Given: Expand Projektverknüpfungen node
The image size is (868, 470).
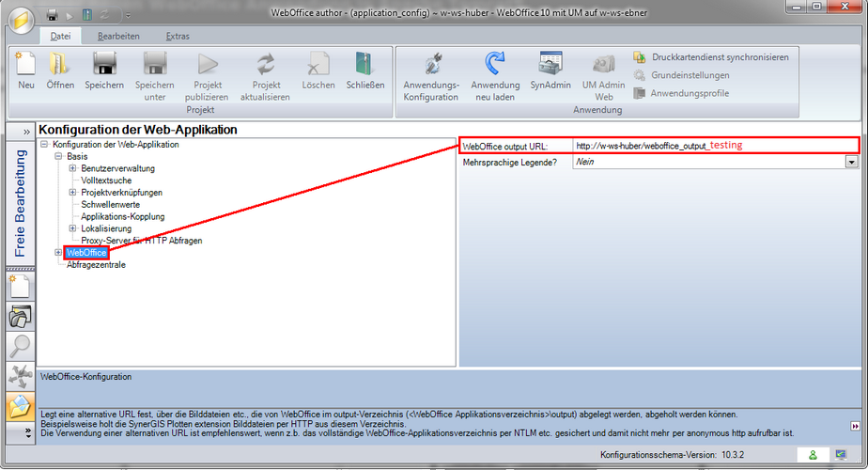Looking at the screenshot, I should 72,193.
